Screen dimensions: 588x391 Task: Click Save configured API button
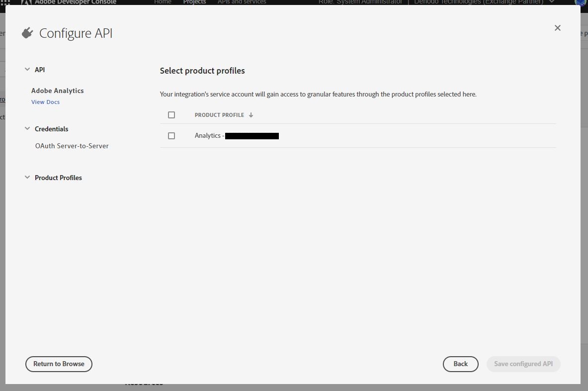point(523,364)
